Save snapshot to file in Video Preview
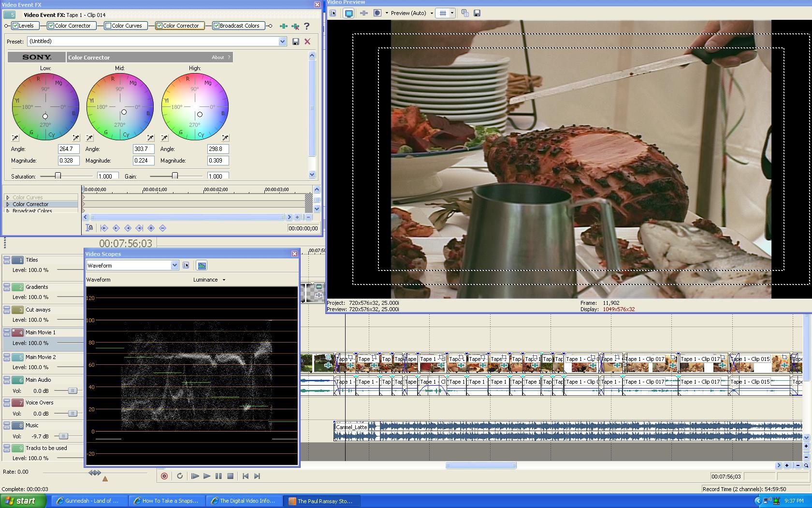The width and height of the screenshot is (812, 508). (477, 13)
